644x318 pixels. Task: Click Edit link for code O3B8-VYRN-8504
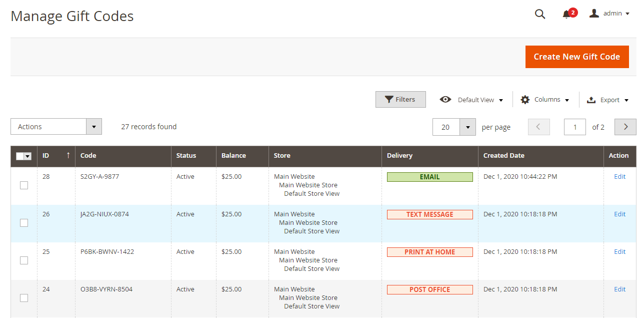coord(619,289)
